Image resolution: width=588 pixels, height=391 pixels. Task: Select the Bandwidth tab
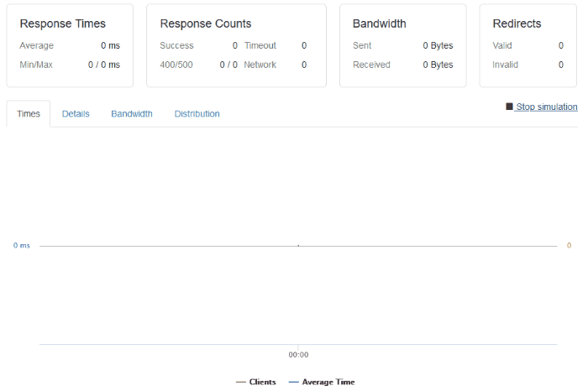click(x=132, y=114)
